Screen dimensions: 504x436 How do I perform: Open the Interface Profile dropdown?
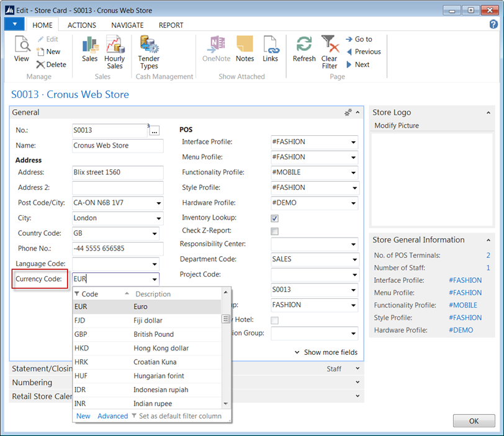pos(353,142)
